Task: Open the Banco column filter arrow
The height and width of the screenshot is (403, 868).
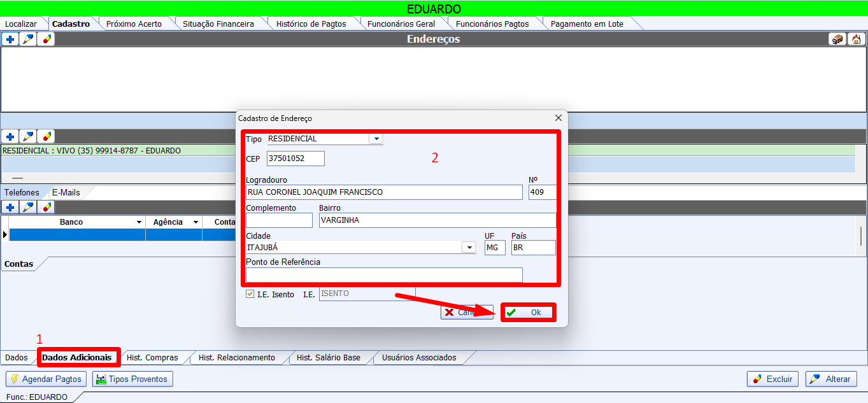Action: click(139, 222)
